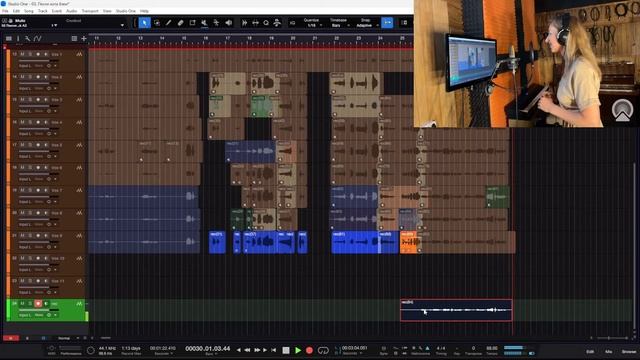640x360 pixels.
Task: Toggle the Snap button highlighted in blue
Action: (387, 22)
